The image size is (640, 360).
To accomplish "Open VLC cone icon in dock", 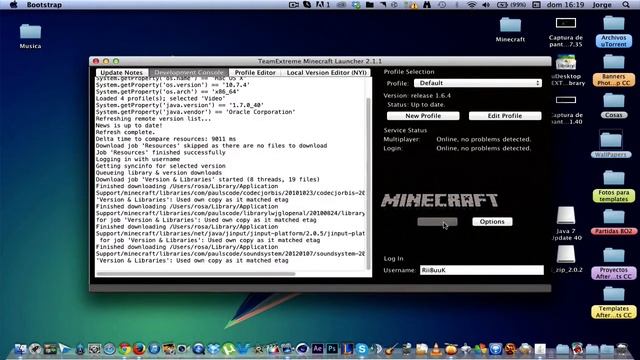I will pos(436,349).
